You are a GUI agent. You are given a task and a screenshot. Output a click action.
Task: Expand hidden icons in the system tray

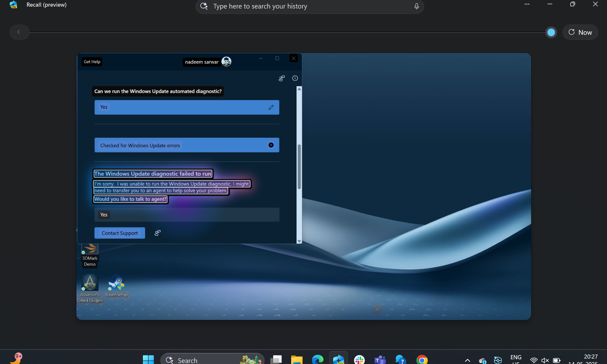[468, 360]
